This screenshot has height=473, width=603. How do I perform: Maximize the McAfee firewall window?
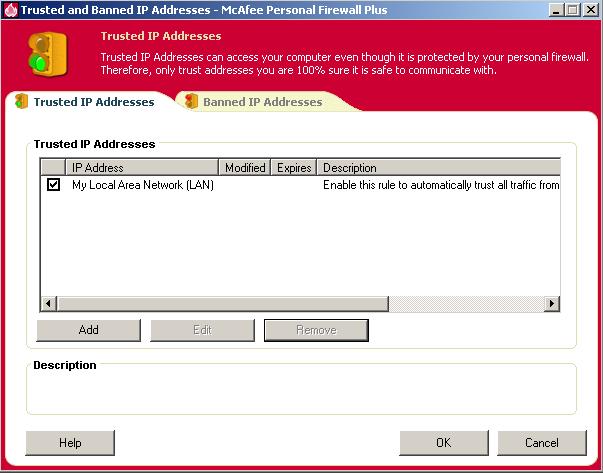pyautogui.click(x=573, y=10)
